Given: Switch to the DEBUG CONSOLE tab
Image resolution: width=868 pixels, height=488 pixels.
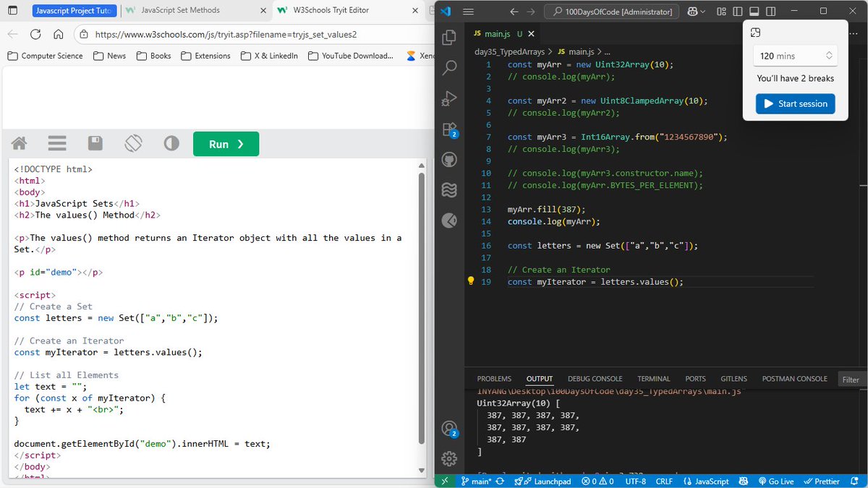Looking at the screenshot, I should pyautogui.click(x=595, y=379).
